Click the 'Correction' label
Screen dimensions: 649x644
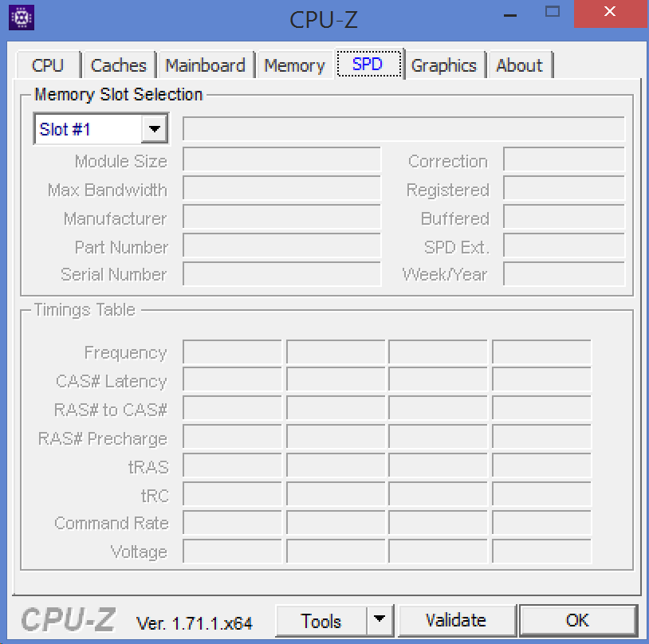(448, 162)
